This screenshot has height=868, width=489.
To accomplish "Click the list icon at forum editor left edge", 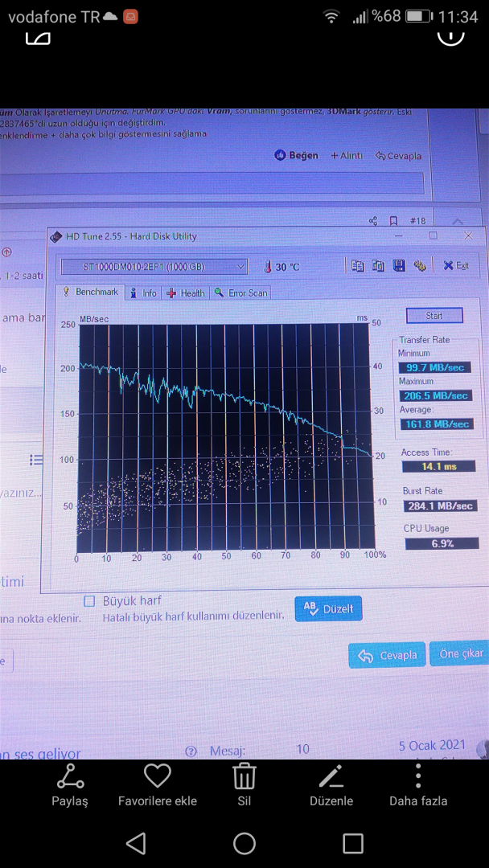I will coord(36,460).
